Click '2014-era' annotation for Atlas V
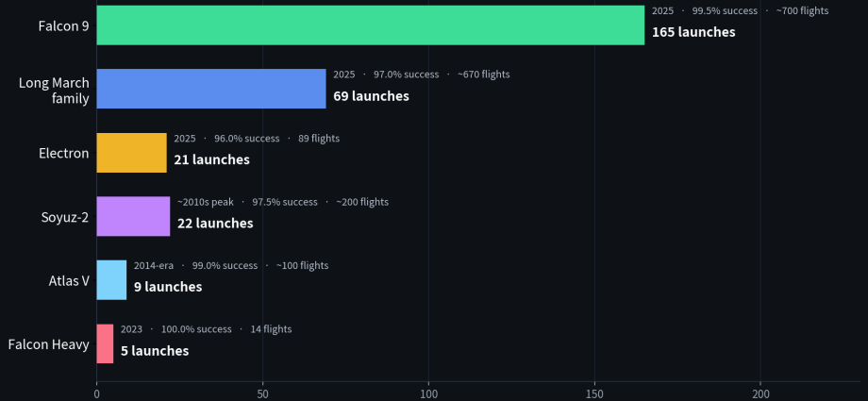868x401 pixels. tap(154, 265)
